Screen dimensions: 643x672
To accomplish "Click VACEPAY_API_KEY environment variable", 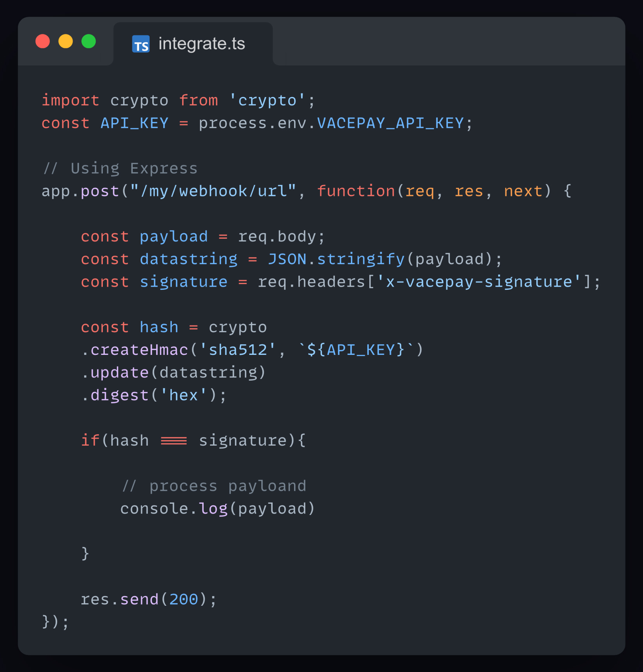I will pyautogui.click(x=390, y=123).
